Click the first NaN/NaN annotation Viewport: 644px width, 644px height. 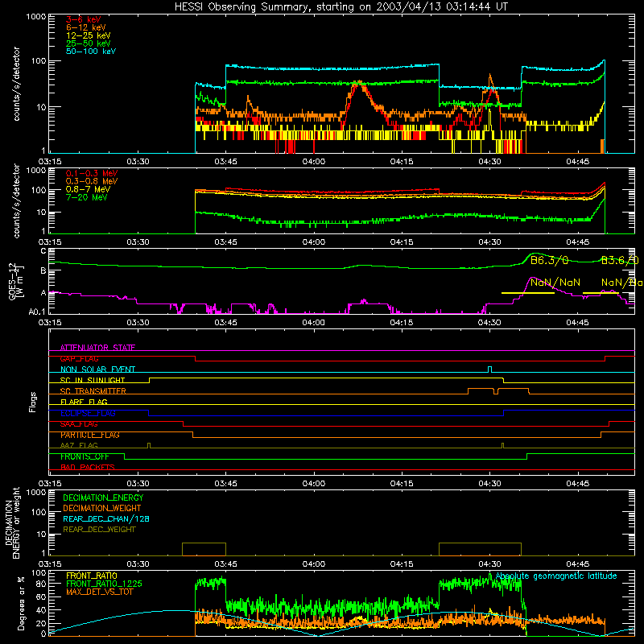pos(555,283)
